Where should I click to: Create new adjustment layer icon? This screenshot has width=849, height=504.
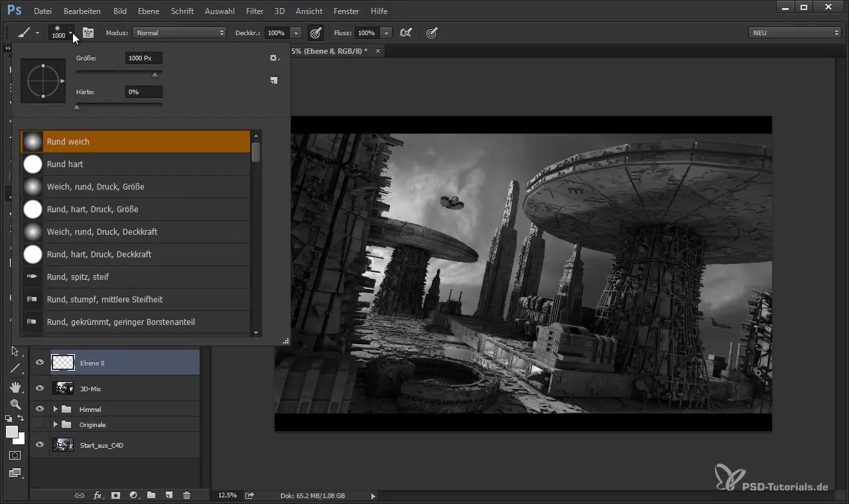(133, 495)
